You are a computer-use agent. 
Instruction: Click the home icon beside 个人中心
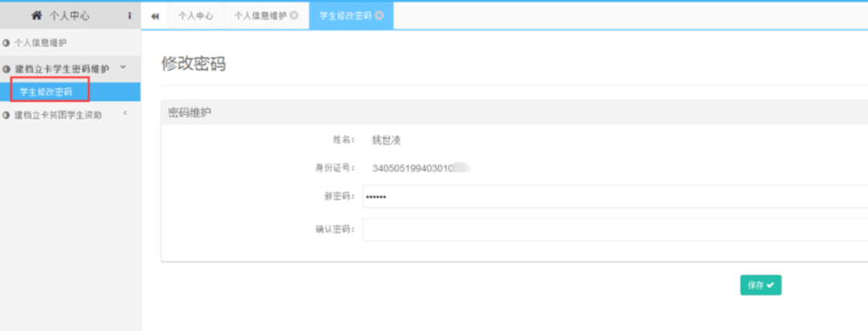coord(36,15)
